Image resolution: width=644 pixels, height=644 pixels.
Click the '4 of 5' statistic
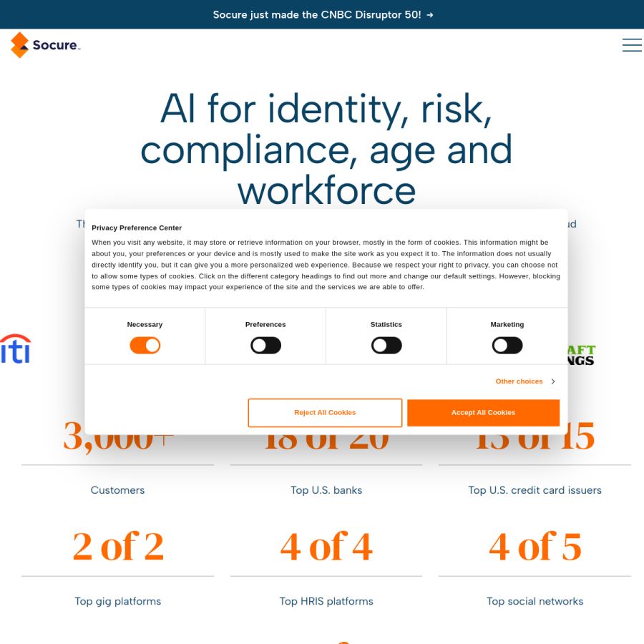535,547
